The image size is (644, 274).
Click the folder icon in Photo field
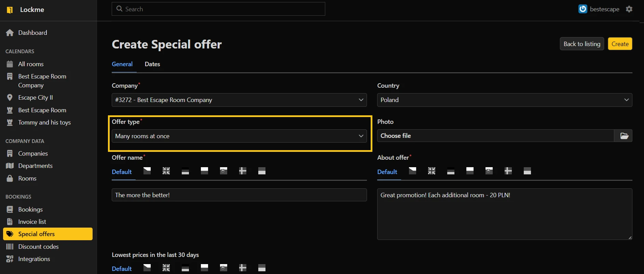click(x=624, y=136)
